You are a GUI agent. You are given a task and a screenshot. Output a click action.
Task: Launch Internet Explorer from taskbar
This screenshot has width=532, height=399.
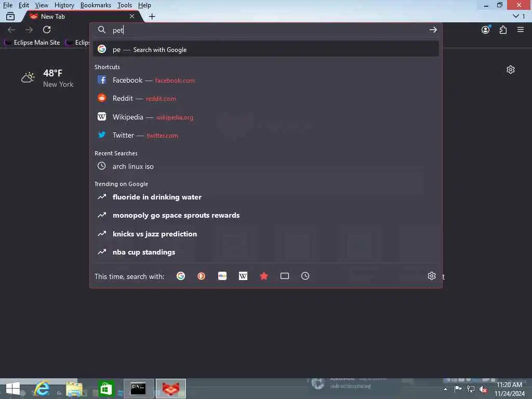click(42, 389)
